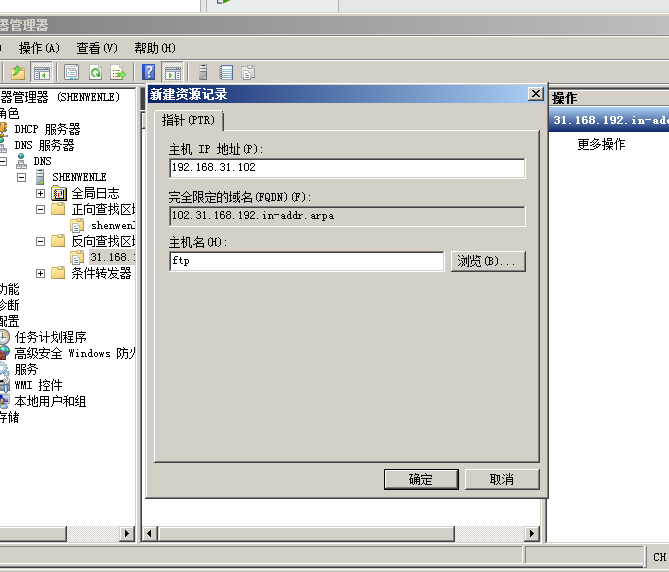This screenshot has height=572, width=669.
Task: Click the 确定 button
Action: 421,479
